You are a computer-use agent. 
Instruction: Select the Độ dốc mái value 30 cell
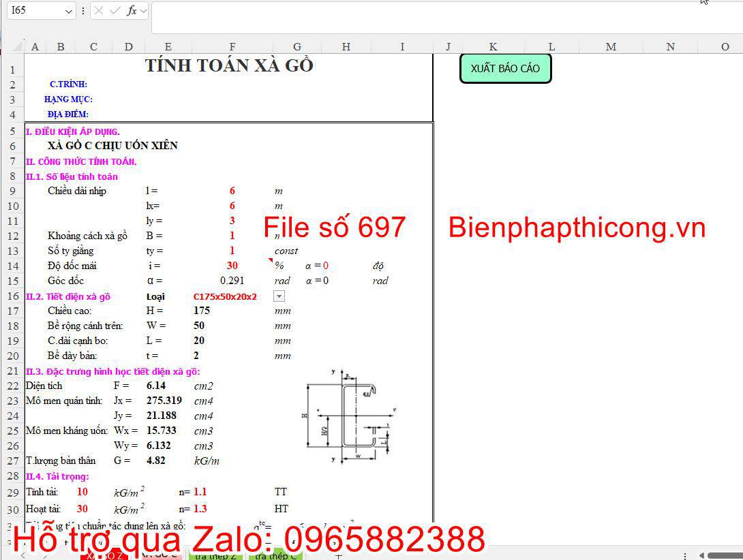(x=232, y=266)
